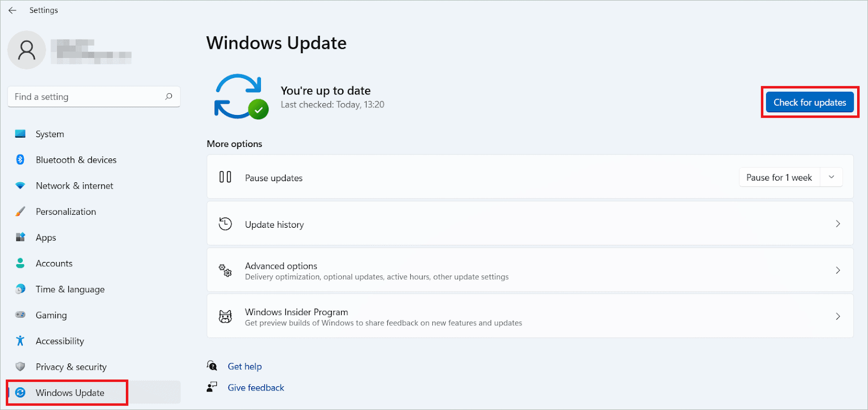Click the Windows Update sidebar icon
The height and width of the screenshot is (410, 868).
21,393
